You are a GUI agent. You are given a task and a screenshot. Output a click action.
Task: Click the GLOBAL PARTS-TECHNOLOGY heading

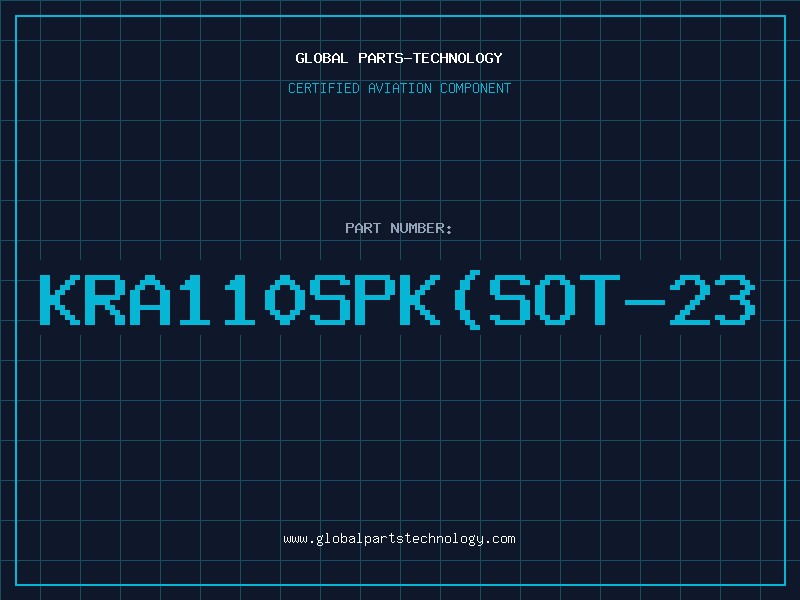tap(399, 58)
